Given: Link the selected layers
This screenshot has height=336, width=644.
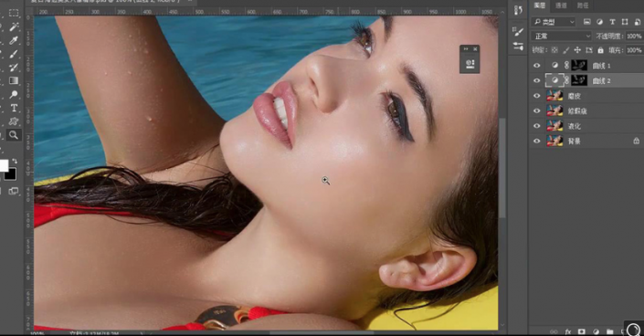Looking at the screenshot, I should point(554,331).
